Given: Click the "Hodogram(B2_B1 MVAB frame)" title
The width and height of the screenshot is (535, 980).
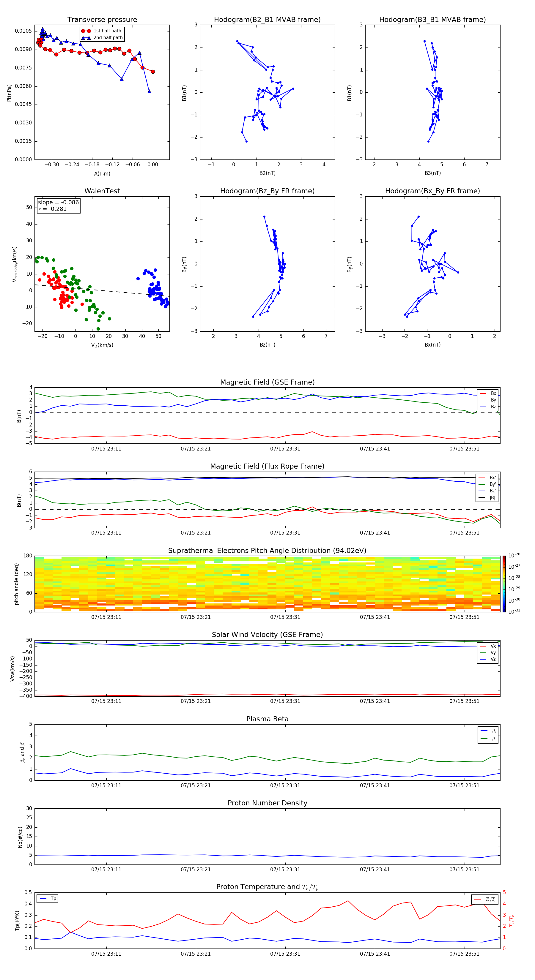Looking at the screenshot, I should pyautogui.click(x=267, y=19).
